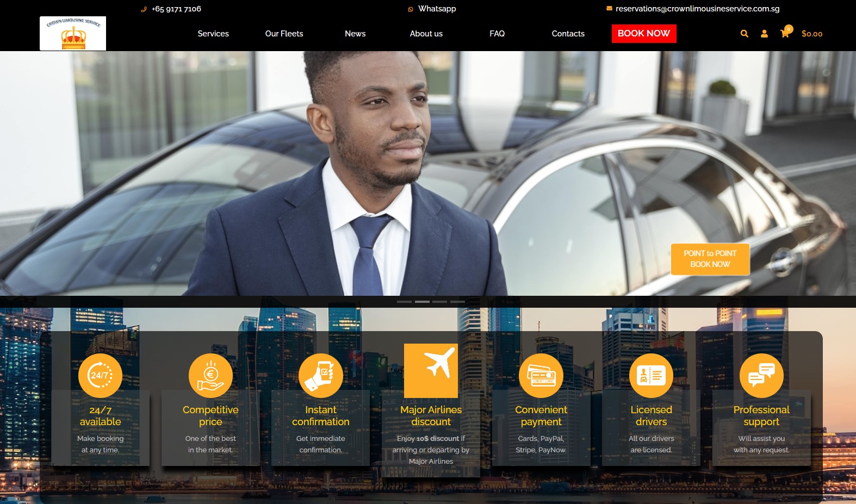
Task: Open the Our Fleets menu
Action: [284, 34]
